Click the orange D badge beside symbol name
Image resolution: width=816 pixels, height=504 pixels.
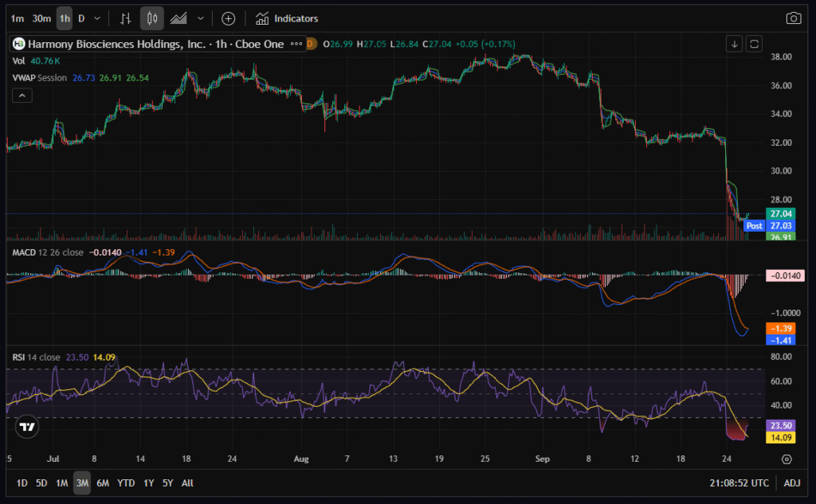click(x=311, y=44)
